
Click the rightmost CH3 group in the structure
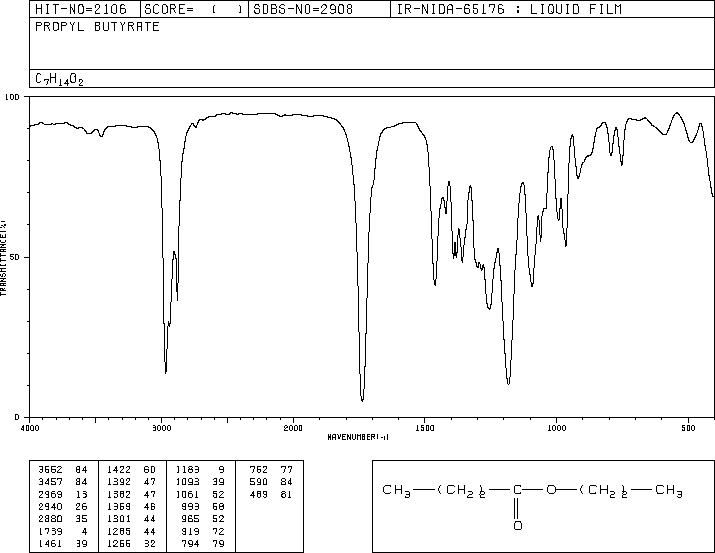(x=669, y=491)
